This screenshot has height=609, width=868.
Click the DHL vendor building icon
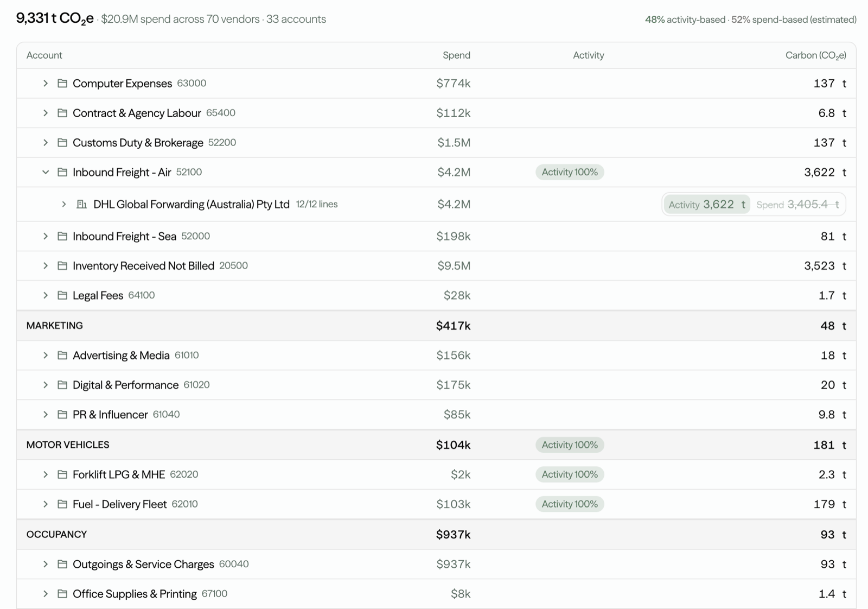point(81,204)
